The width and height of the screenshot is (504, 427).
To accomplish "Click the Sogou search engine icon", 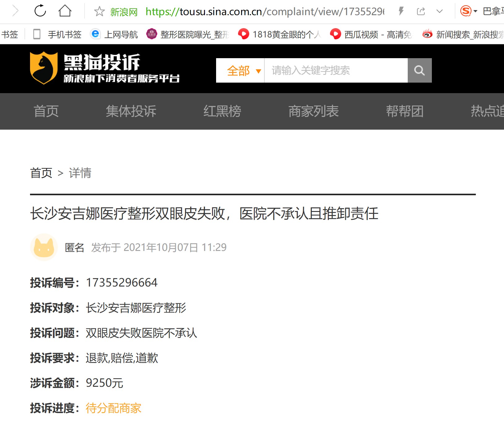I will pos(466,11).
